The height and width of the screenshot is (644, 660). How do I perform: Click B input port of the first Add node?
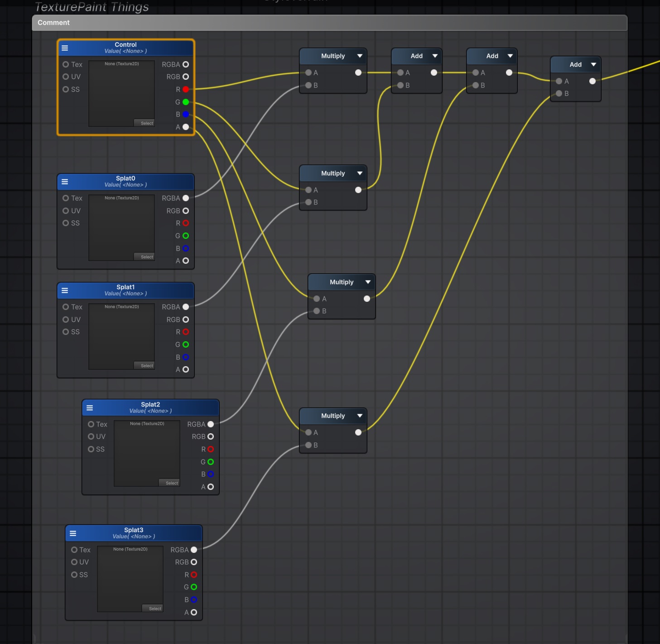[400, 85]
